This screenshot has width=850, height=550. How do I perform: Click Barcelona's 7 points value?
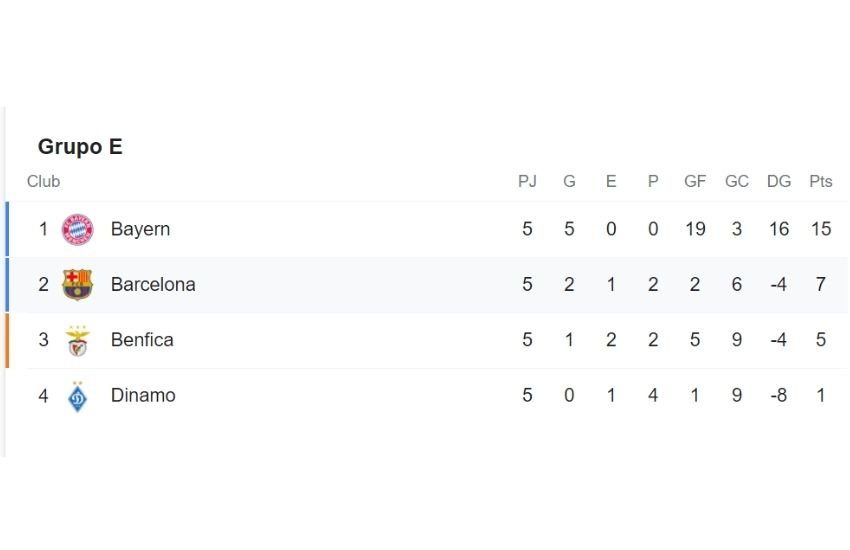[x=821, y=284]
